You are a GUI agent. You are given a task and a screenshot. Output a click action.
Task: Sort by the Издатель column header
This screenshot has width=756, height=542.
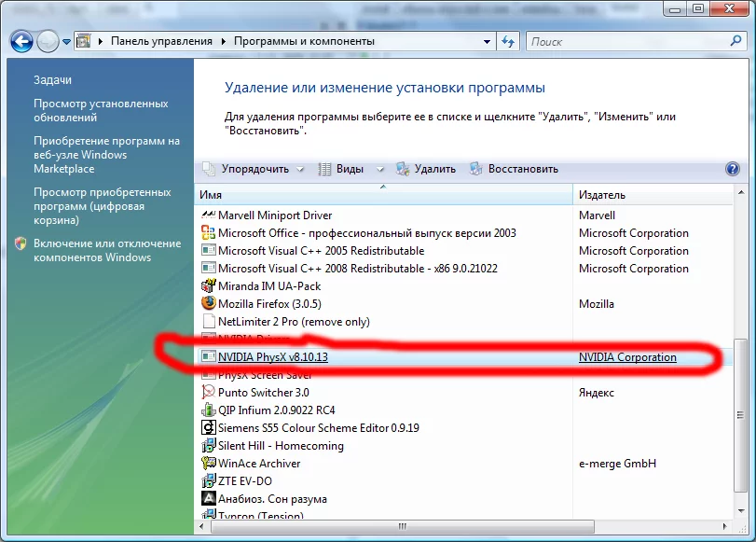point(653,195)
